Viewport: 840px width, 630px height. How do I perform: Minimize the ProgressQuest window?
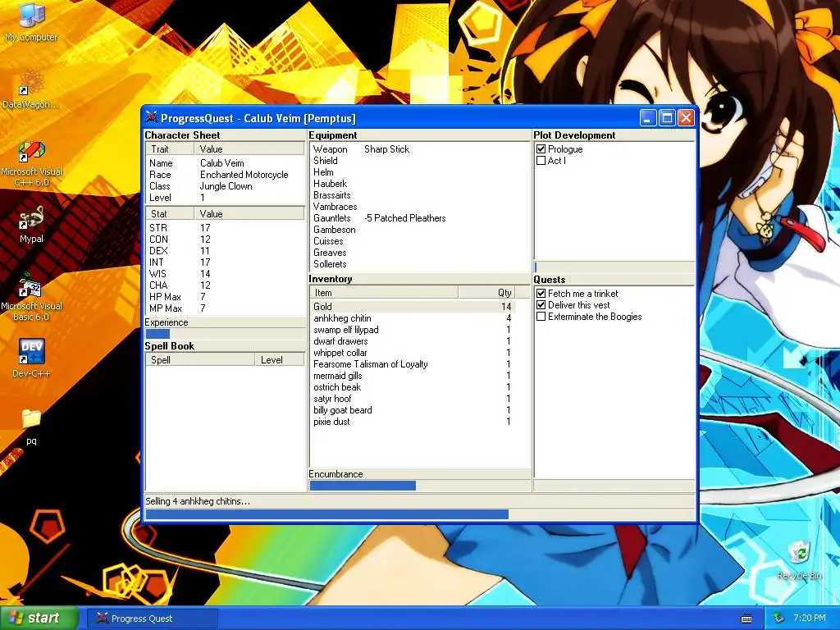click(648, 118)
